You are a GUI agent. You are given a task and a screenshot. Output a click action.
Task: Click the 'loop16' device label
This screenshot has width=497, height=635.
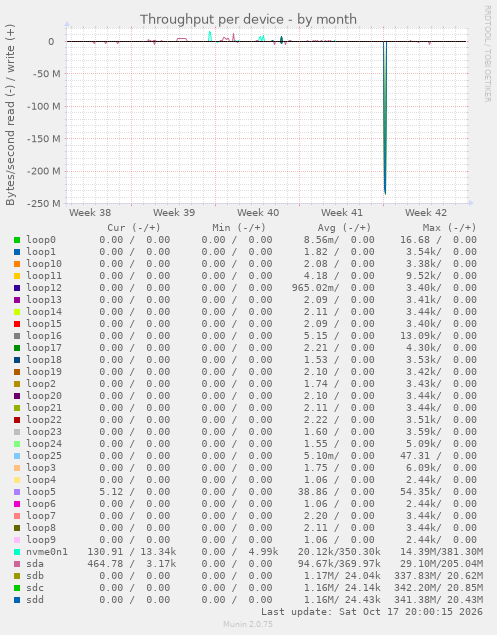click(x=44, y=336)
